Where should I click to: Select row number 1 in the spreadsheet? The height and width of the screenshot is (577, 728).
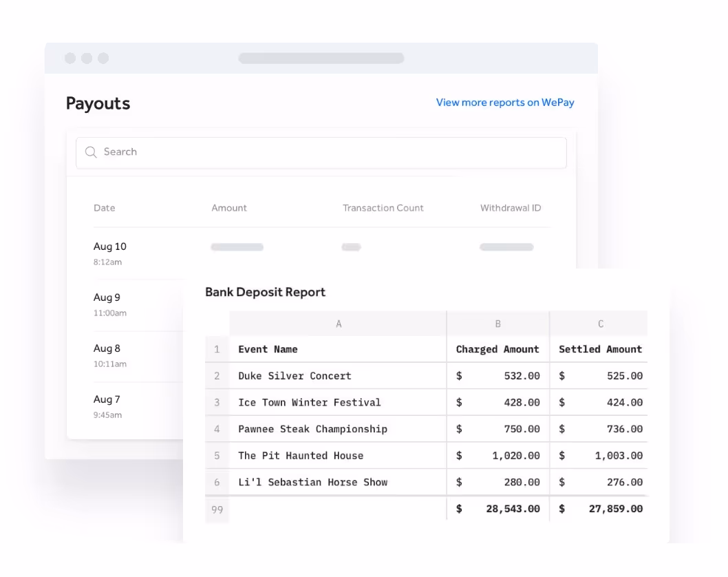point(217,349)
